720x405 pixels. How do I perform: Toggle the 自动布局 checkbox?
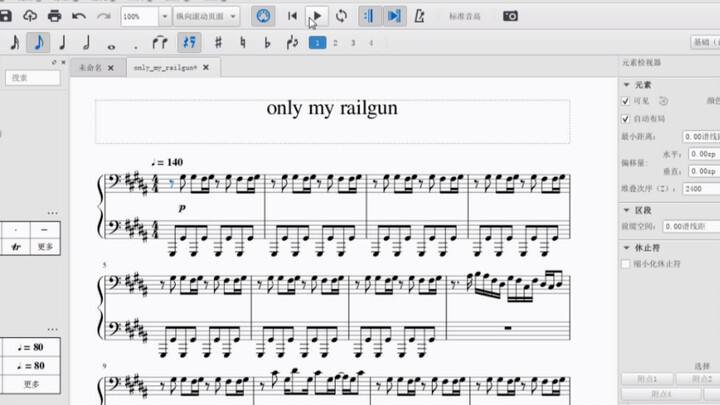[625, 119]
